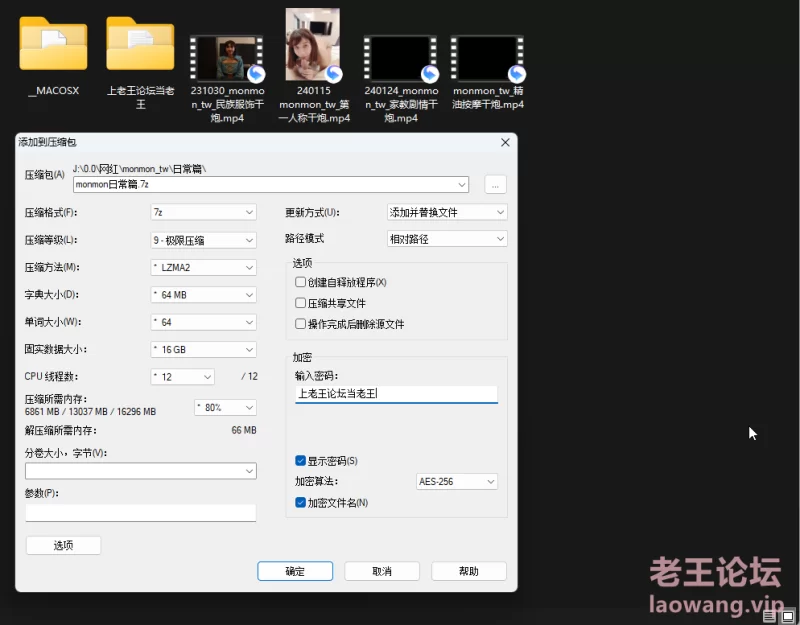Uncheck the 显示密码 checkbox
The width and height of the screenshot is (800, 625).
click(301, 461)
